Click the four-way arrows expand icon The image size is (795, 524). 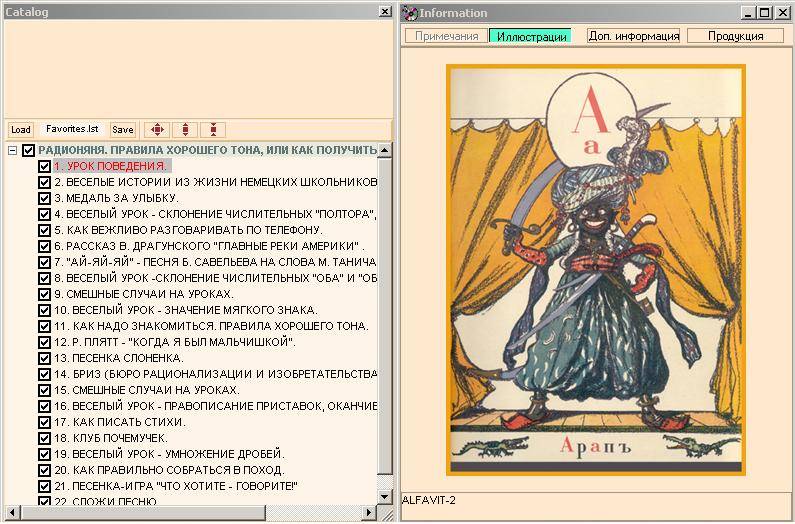click(157, 130)
